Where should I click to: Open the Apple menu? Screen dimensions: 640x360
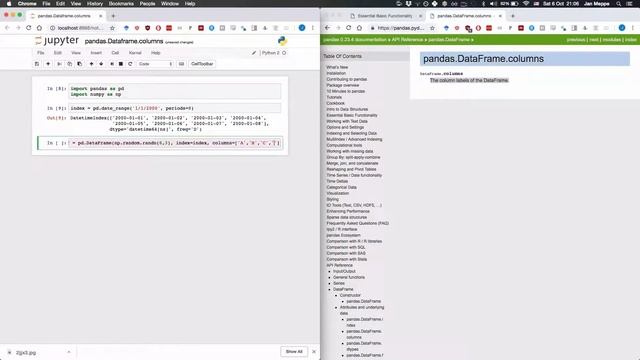[x=9, y=4]
